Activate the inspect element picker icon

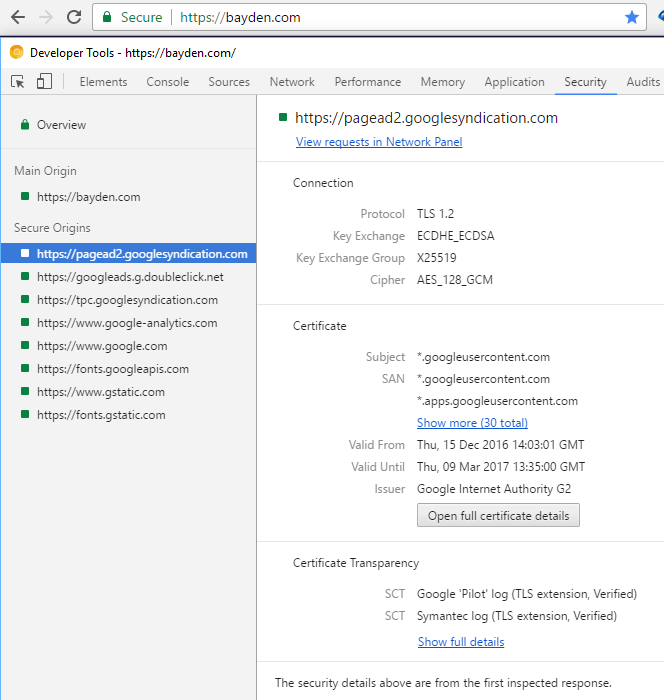click(18, 82)
